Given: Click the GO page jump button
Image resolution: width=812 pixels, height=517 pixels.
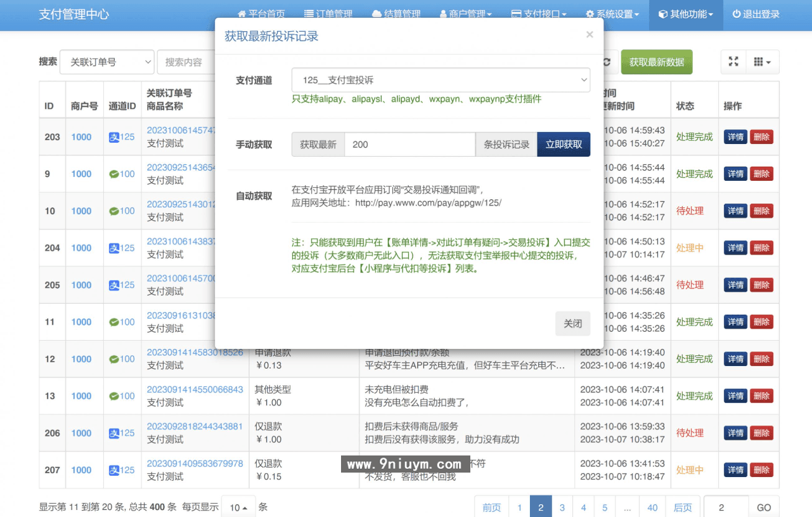Looking at the screenshot, I should [764, 507].
